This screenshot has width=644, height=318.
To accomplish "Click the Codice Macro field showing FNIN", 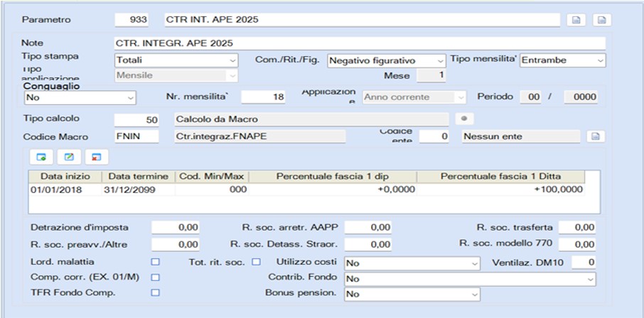I will pyautogui.click(x=136, y=136).
